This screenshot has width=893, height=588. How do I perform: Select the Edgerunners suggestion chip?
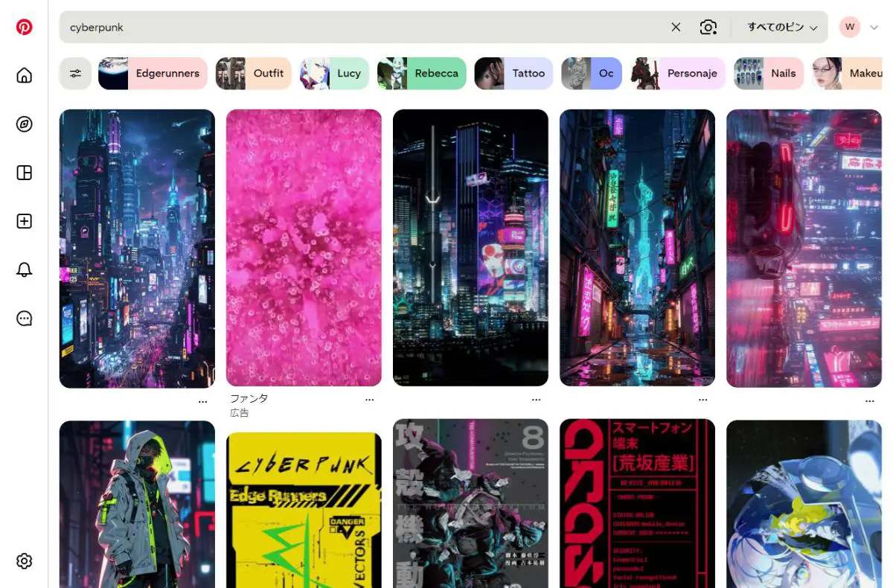tap(153, 74)
